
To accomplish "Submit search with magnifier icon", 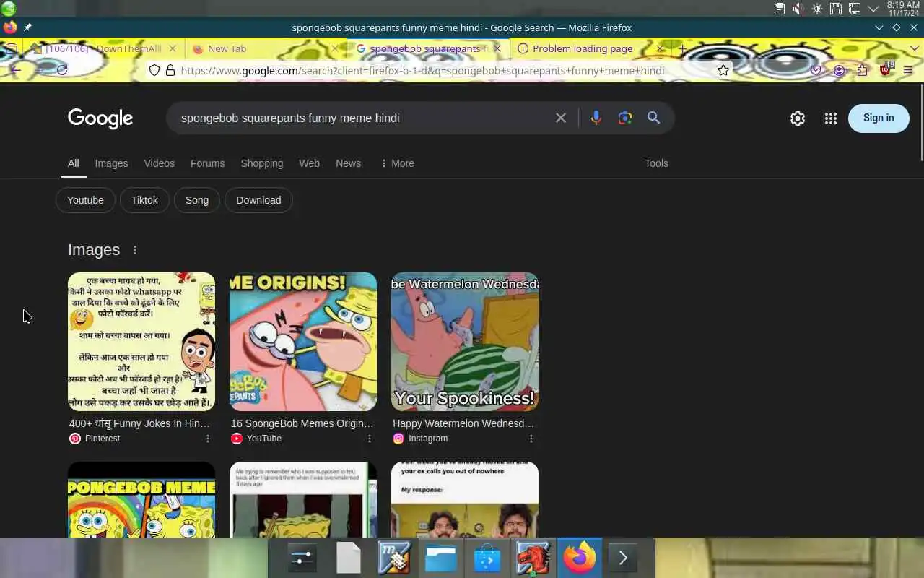I will coord(653,118).
